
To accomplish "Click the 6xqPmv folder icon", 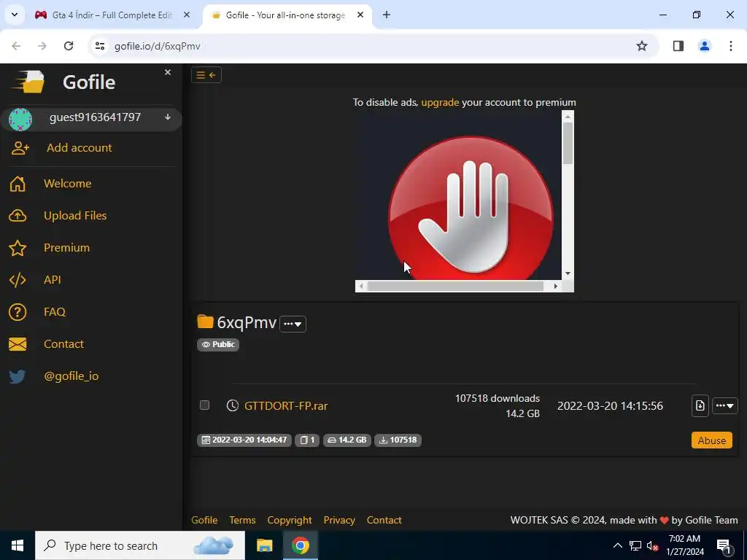I will (x=205, y=322).
